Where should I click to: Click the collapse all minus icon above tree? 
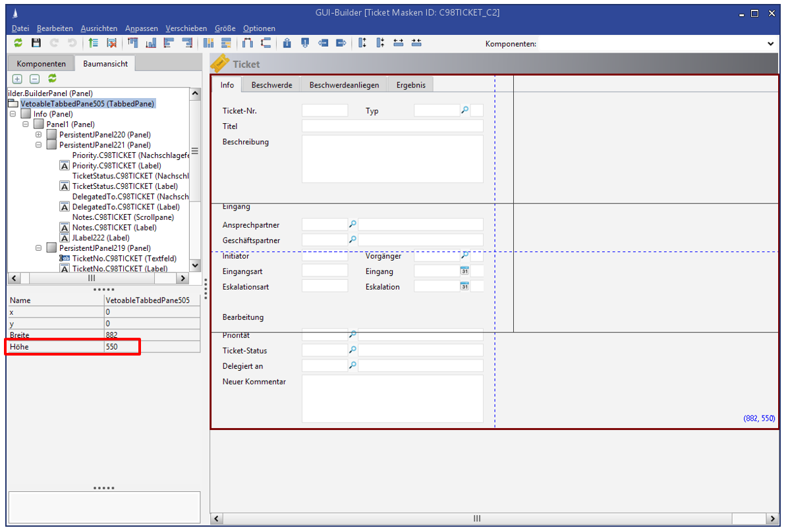pyautogui.click(x=34, y=79)
